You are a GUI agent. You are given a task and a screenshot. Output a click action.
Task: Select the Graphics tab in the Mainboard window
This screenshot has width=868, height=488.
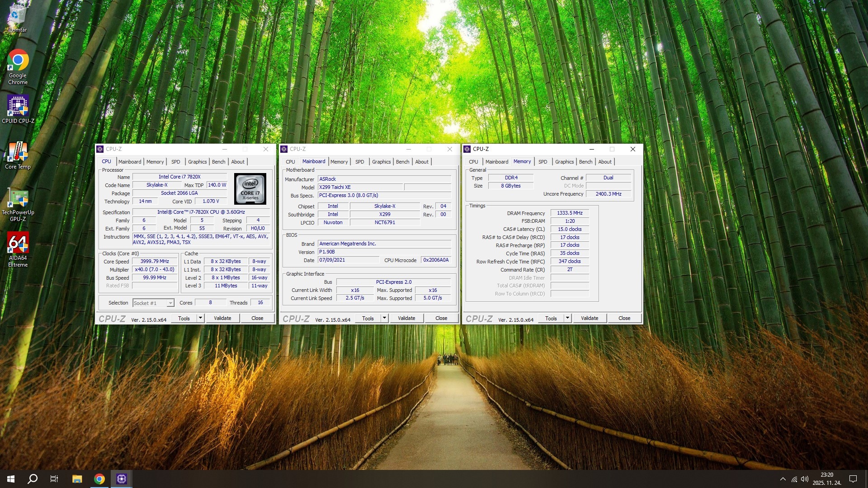coord(381,162)
